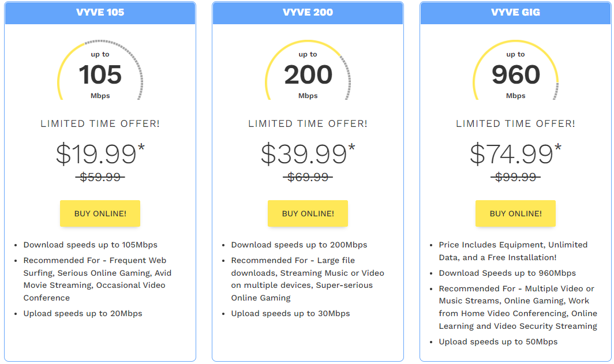Select the VYVE 105 header banner

[100, 12]
